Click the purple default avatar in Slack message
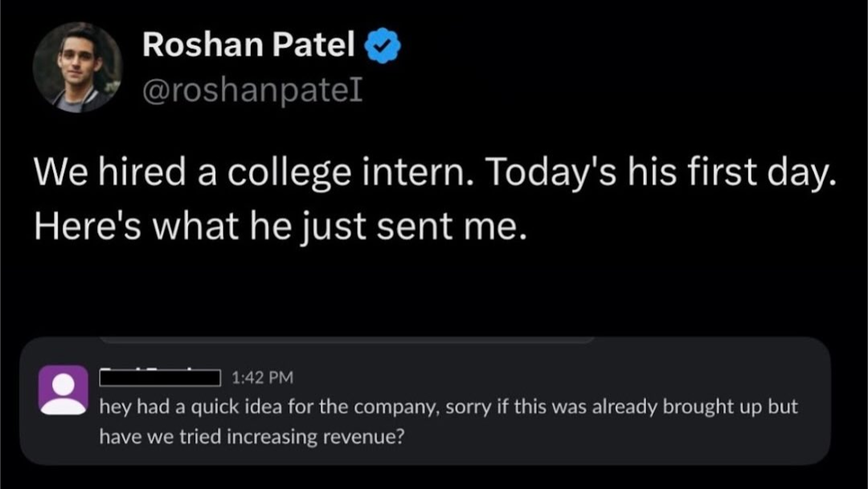Viewport: 868px width, 489px height. click(x=63, y=390)
